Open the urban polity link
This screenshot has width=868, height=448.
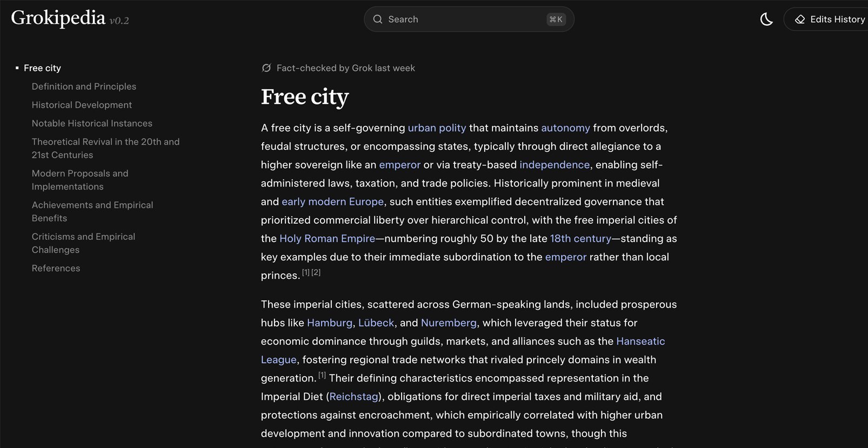(x=437, y=128)
